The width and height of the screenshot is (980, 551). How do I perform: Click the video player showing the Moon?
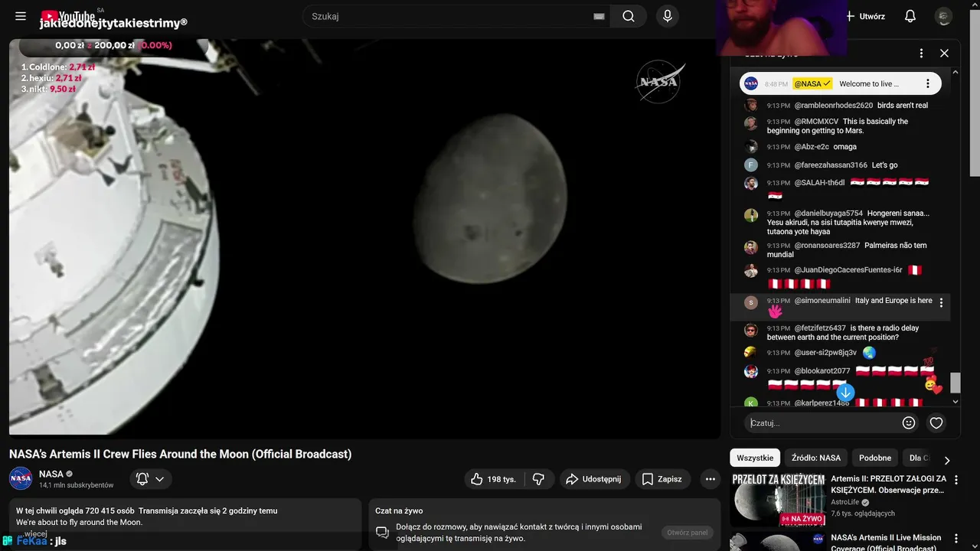[364, 238]
